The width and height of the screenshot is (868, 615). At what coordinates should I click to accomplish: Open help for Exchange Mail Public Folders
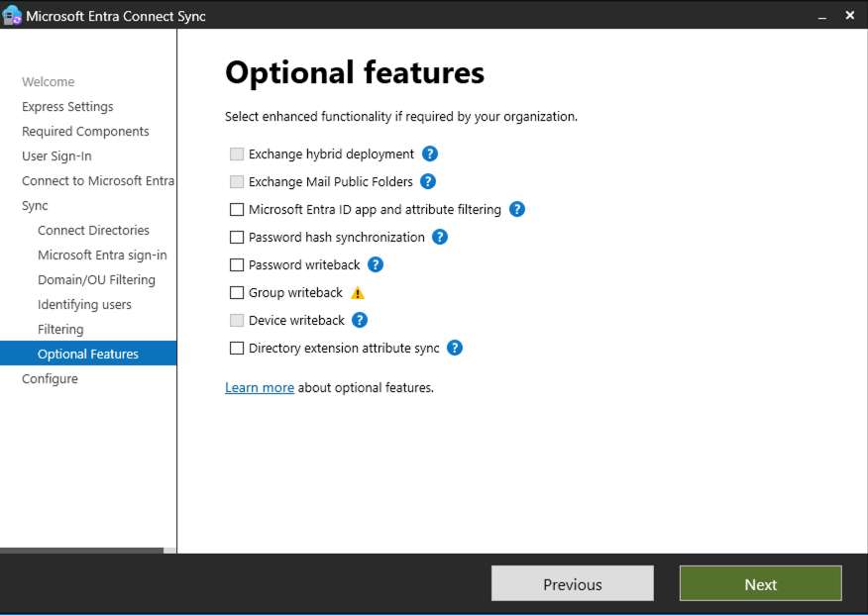click(428, 181)
